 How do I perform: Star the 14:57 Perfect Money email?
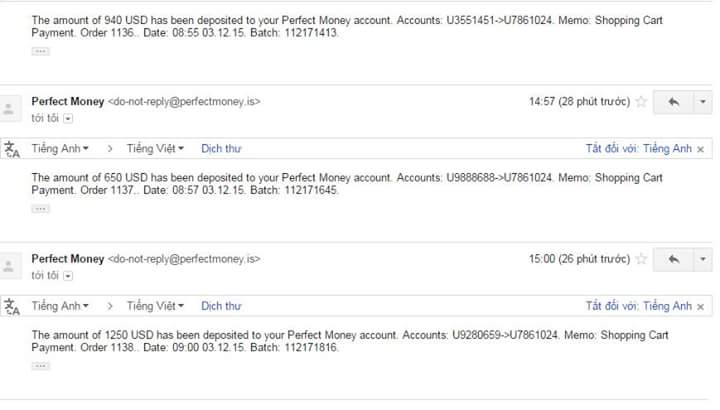[641, 101]
